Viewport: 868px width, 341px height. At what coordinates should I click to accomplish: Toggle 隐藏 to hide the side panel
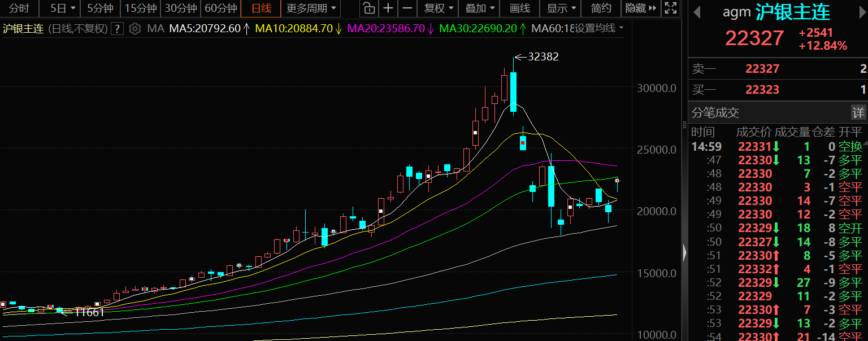tap(641, 8)
